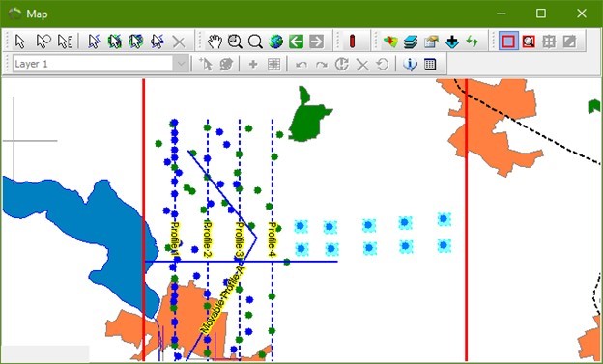Click the blue info identify icon

(410, 64)
